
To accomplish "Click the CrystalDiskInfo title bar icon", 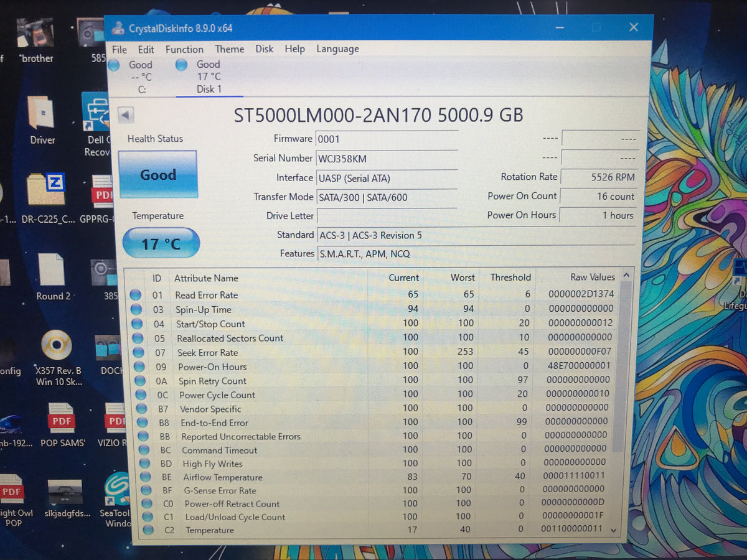I will click(x=118, y=28).
